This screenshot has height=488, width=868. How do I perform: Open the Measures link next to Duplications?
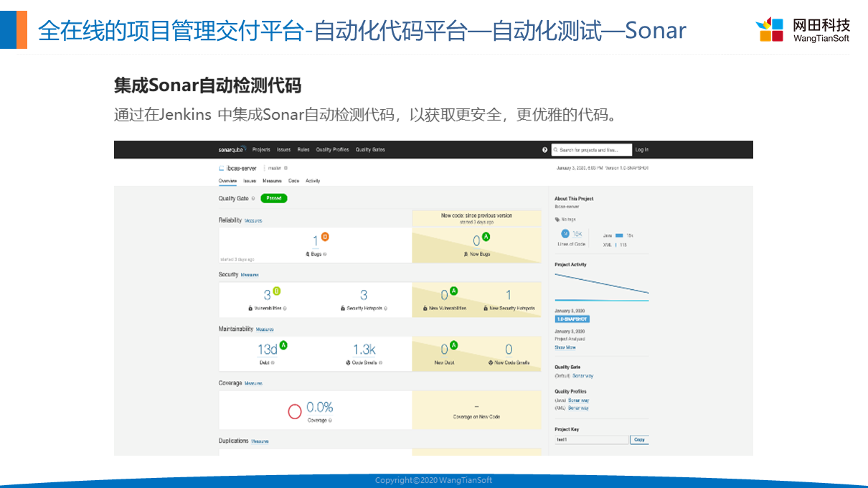click(260, 441)
